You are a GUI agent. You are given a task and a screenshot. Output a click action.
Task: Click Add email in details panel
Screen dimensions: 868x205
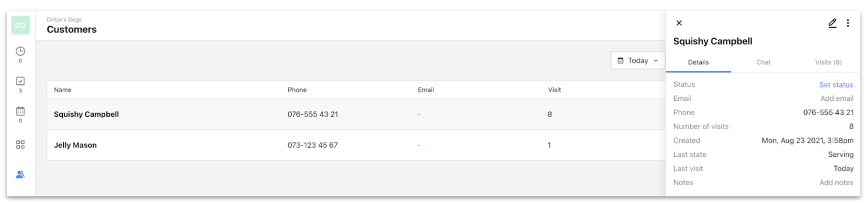tap(837, 99)
